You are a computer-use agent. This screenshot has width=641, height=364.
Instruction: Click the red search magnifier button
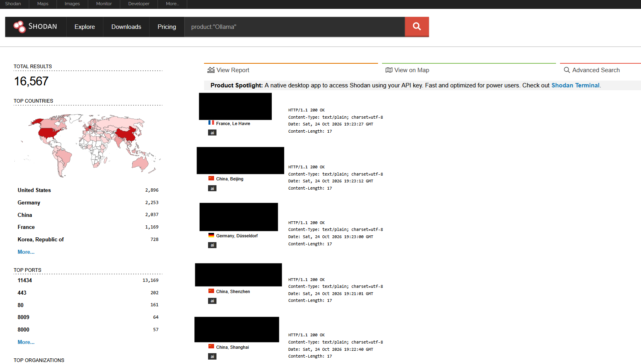click(x=417, y=26)
